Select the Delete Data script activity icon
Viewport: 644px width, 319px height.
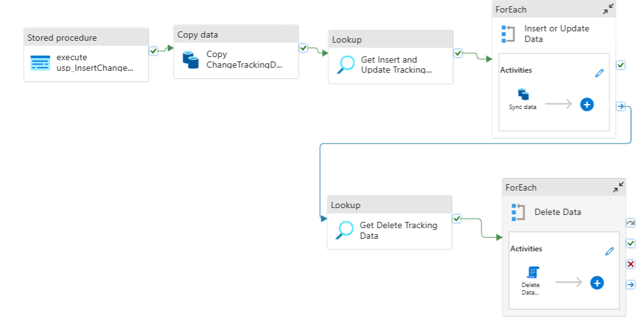click(533, 272)
